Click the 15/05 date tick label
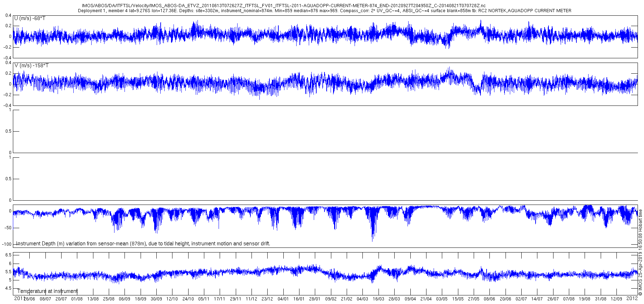644x304 pixels. pos(458,299)
